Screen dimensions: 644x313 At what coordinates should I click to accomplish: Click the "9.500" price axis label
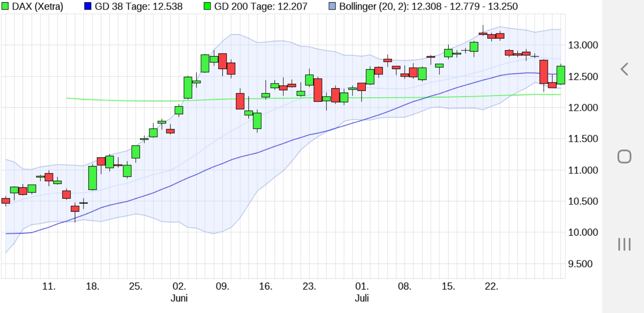[x=581, y=263]
